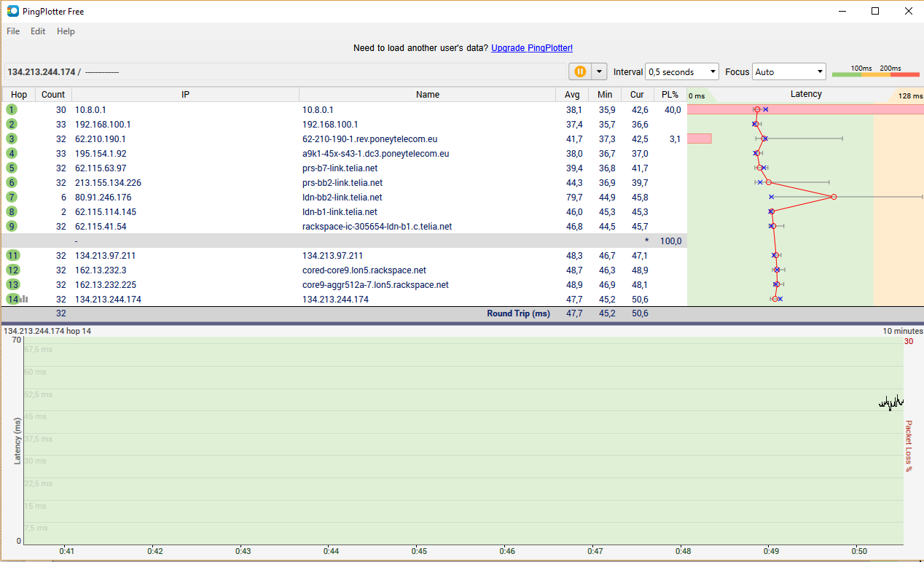Select hop 1 green number icon
Screen dimensions: 924x562
click(12, 109)
